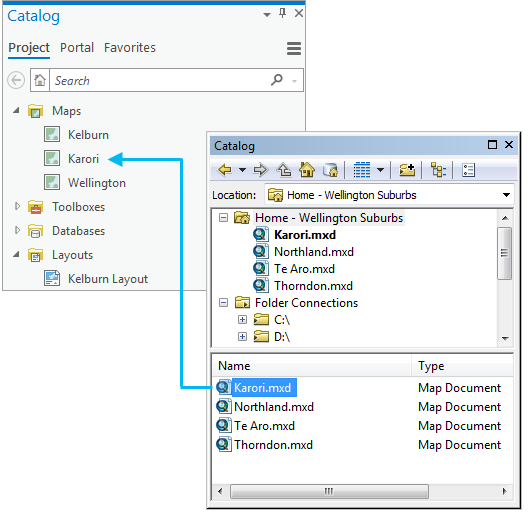
Task: Collapse the Folder Connections tree node
Action: coord(223,302)
